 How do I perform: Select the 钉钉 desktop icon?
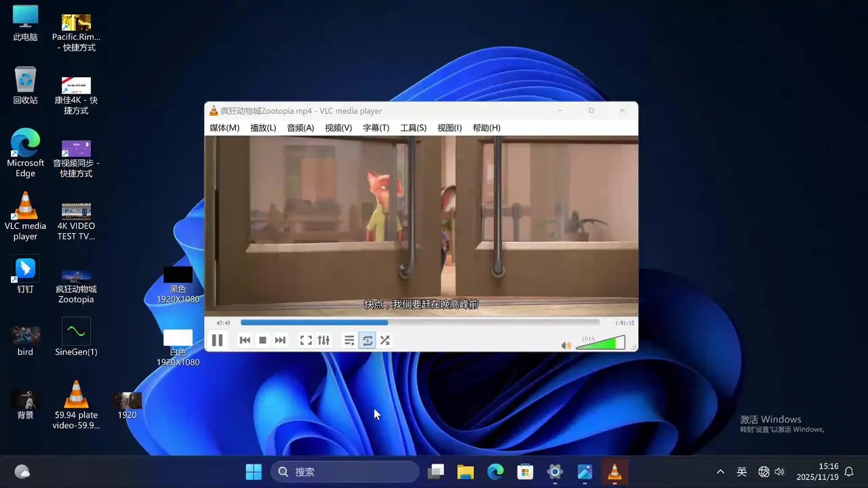click(25, 274)
